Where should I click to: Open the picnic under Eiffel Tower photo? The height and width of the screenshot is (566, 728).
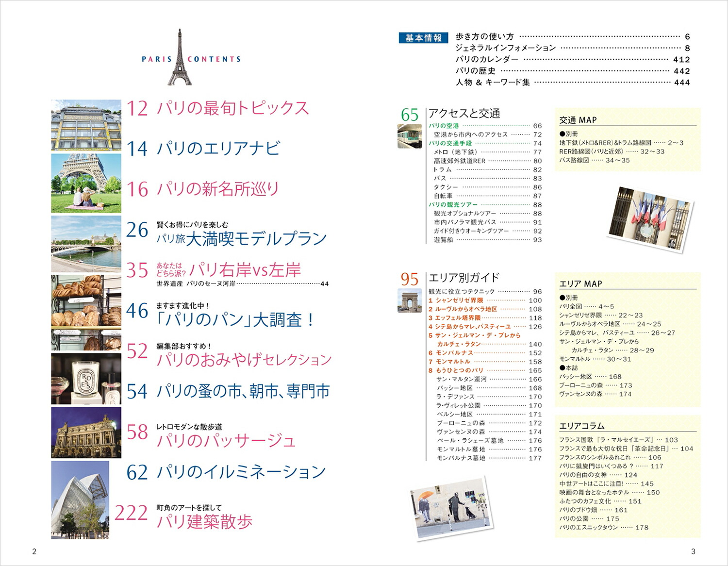tap(86, 183)
